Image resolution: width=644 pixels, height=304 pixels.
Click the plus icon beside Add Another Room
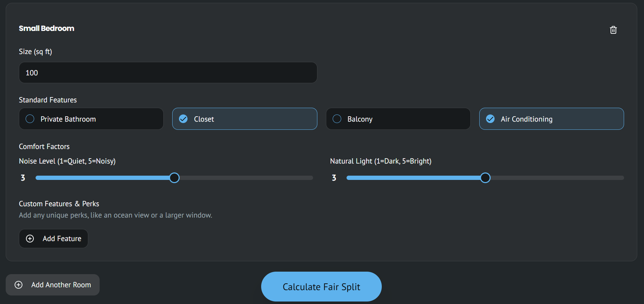pos(19,285)
